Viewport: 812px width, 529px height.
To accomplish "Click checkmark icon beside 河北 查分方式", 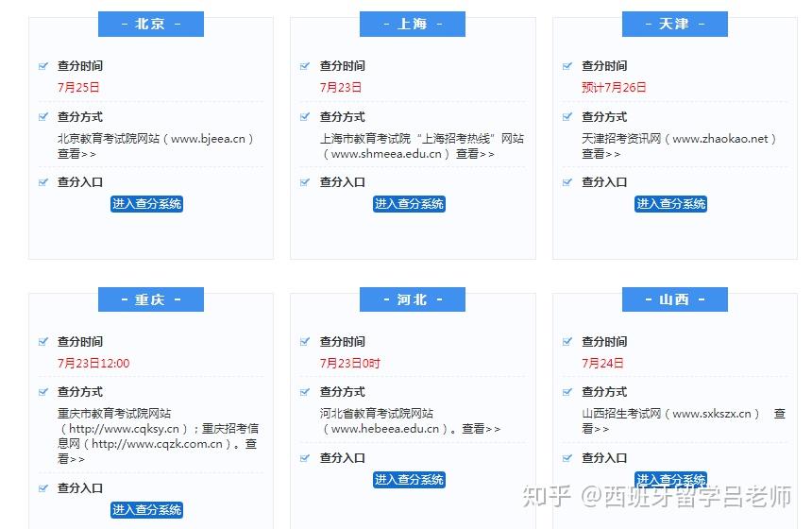I will (304, 392).
